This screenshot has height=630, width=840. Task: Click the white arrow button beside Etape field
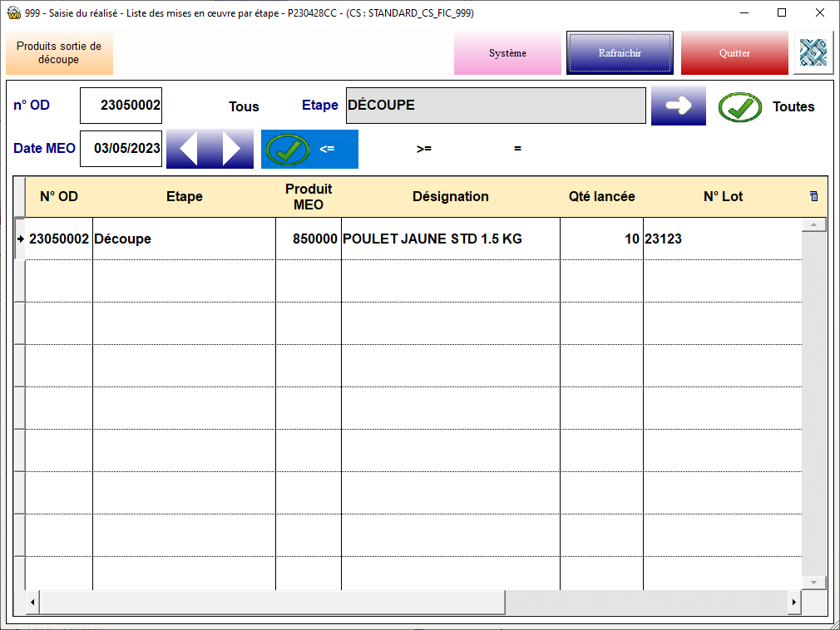tap(678, 106)
